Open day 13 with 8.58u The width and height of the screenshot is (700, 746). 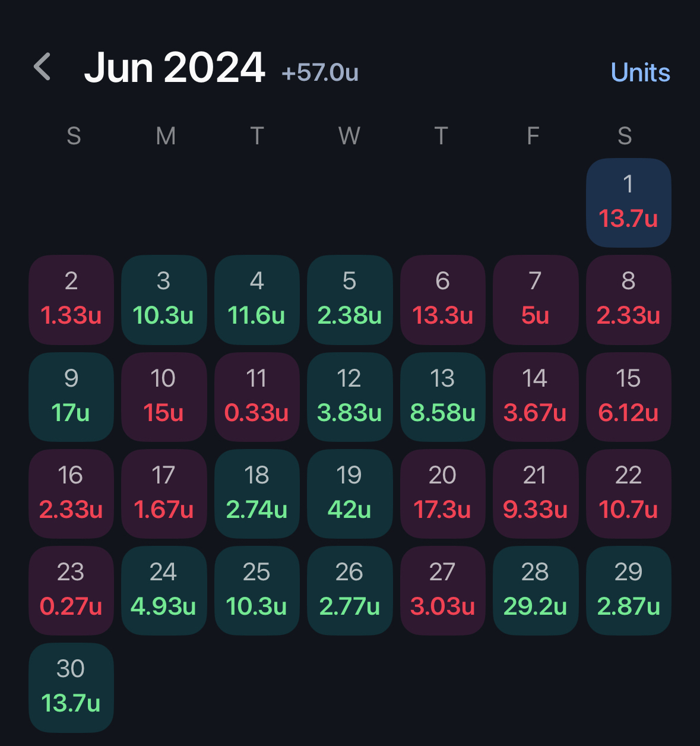click(443, 397)
